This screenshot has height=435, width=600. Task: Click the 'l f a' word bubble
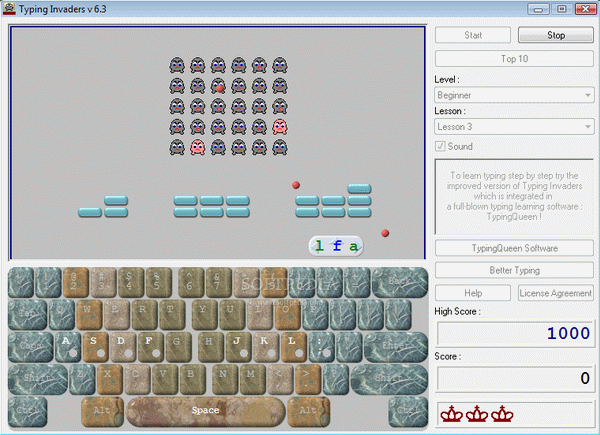click(336, 246)
